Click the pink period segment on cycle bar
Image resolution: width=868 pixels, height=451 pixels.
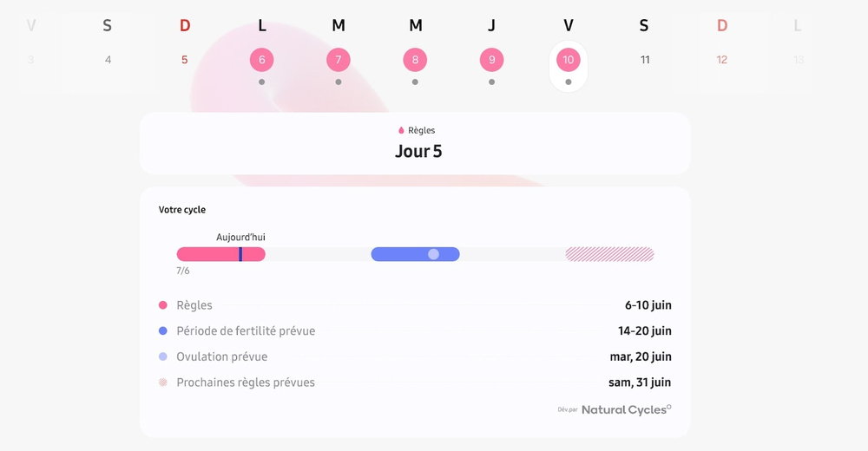[220, 254]
